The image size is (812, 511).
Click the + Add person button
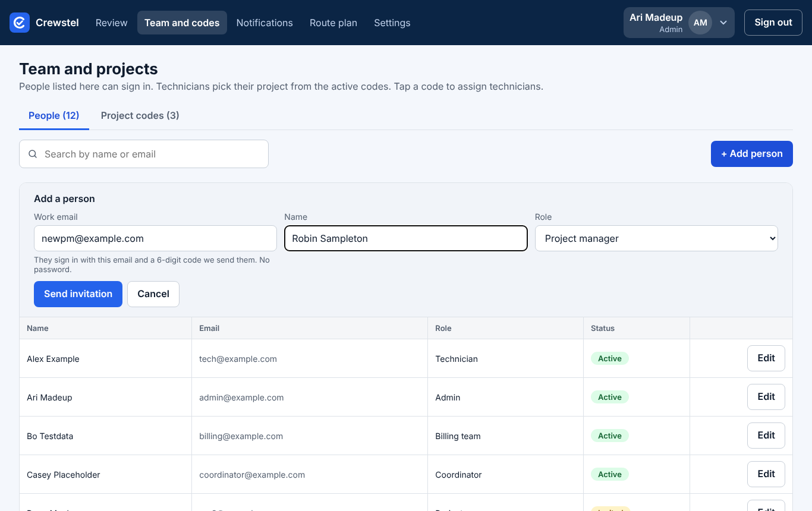[752, 154]
